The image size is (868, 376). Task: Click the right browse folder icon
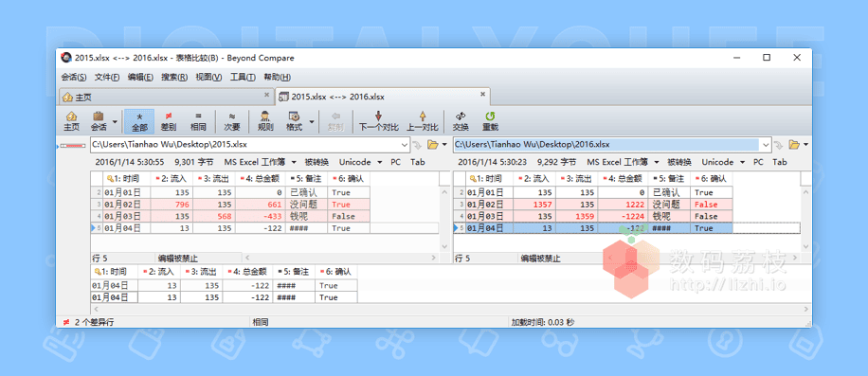pos(794,145)
